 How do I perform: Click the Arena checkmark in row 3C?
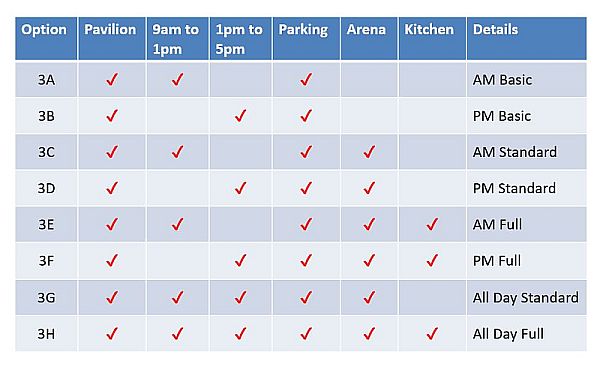click(x=369, y=152)
